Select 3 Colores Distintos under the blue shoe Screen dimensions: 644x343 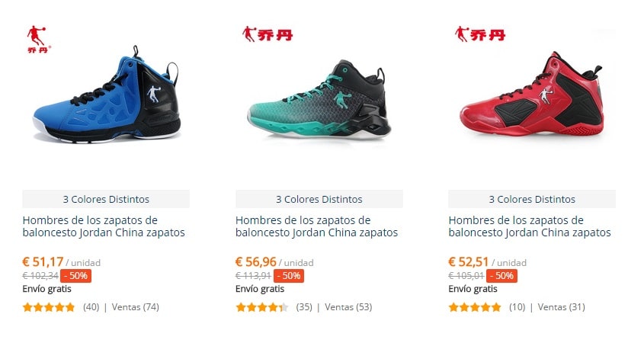tap(106, 199)
